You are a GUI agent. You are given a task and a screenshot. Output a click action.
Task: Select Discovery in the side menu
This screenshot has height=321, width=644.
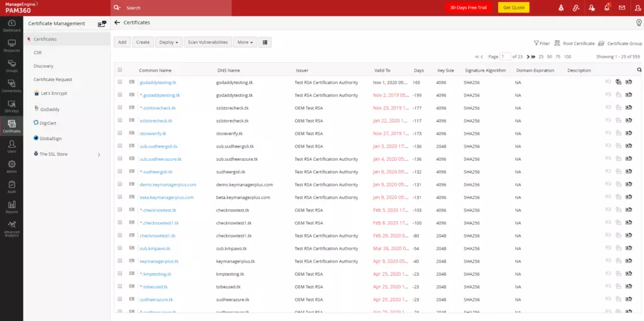(x=43, y=66)
